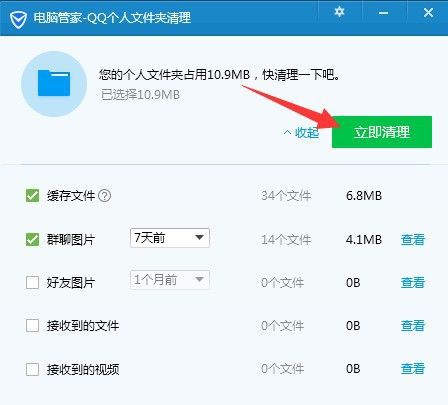The height and width of the screenshot is (405, 448).
Task: Open the 7天前 dropdown for 群聊图片
Action: click(170, 238)
